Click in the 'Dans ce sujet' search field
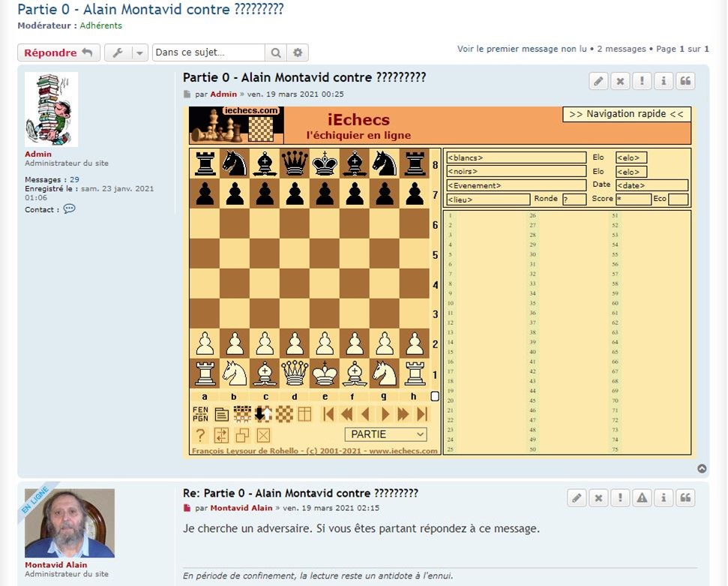 point(208,53)
